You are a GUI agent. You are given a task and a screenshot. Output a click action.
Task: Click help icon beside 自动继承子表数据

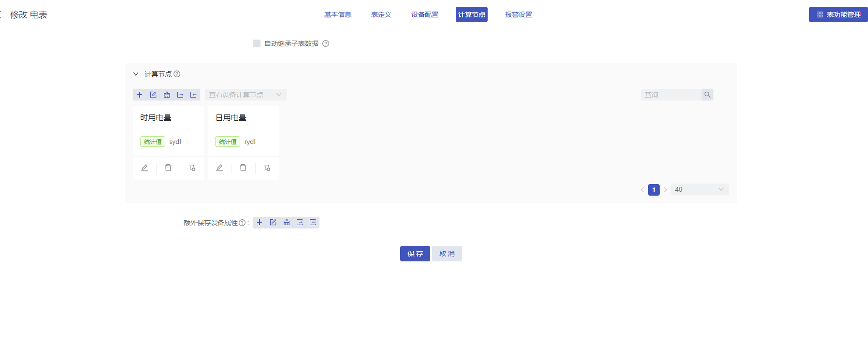click(x=326, y=43)
